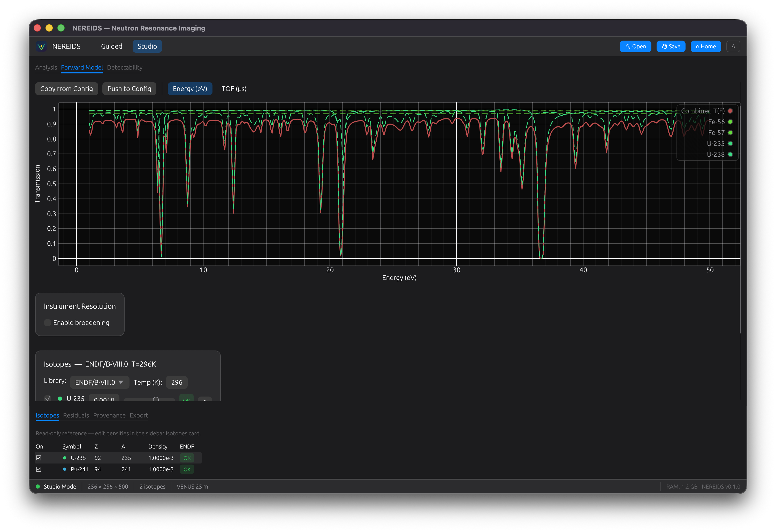Click Combined T(E) red legend marker
The height and width of the screenshot is (532, 776).
tap(730, 111)
